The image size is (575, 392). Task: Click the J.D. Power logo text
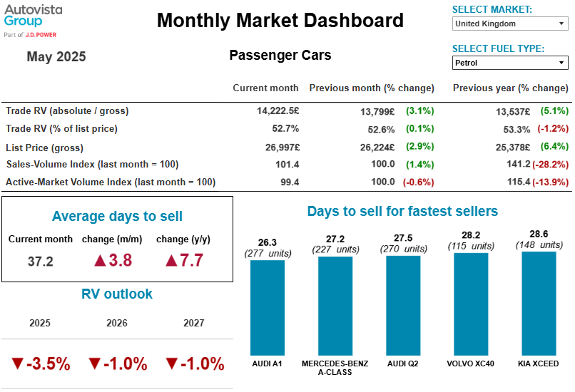(41, 34)
